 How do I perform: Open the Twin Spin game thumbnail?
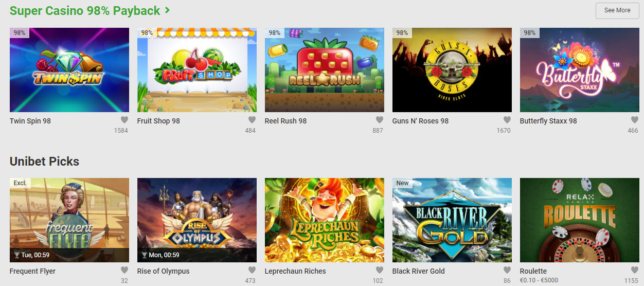coord(69,70)
